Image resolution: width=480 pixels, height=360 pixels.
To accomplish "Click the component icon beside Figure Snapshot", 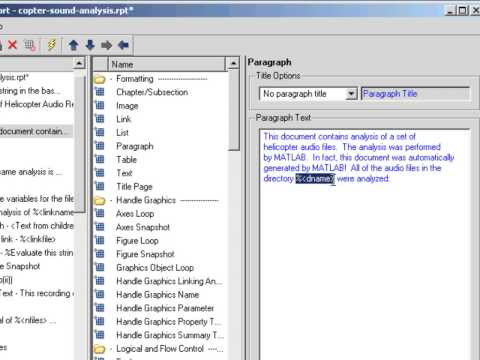I will 99,254.
